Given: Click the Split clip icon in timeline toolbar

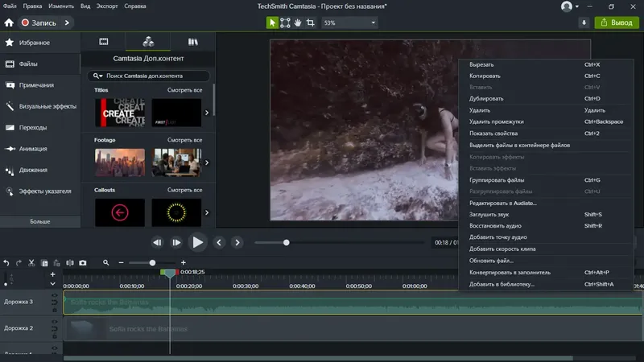Looking at the screenshot, I should pyautogui.click(x=70, y=262).
